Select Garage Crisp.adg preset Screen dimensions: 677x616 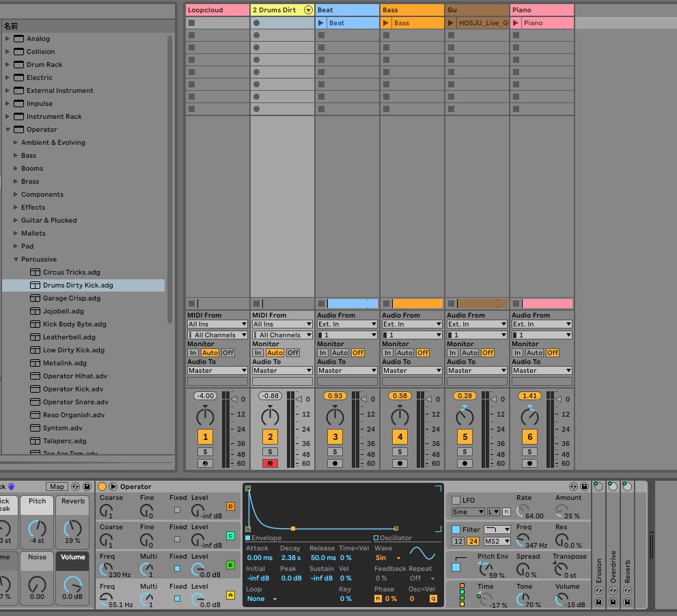(x=72, y=298)
